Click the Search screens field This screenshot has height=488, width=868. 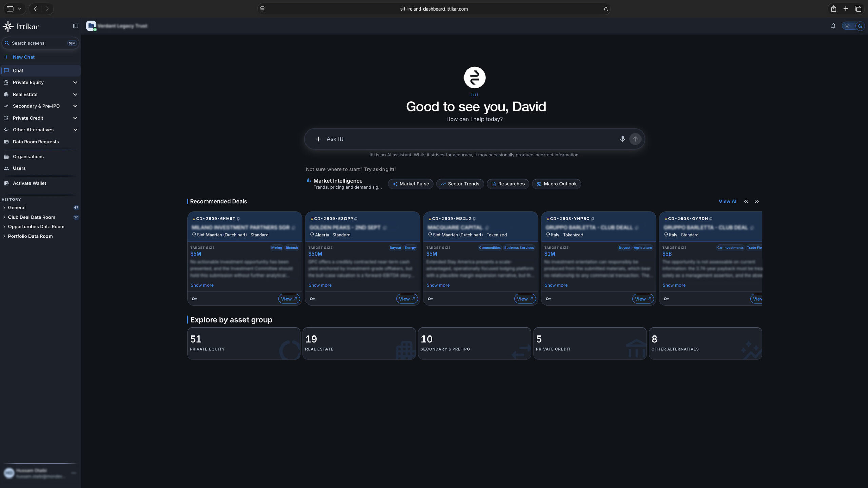40,43
